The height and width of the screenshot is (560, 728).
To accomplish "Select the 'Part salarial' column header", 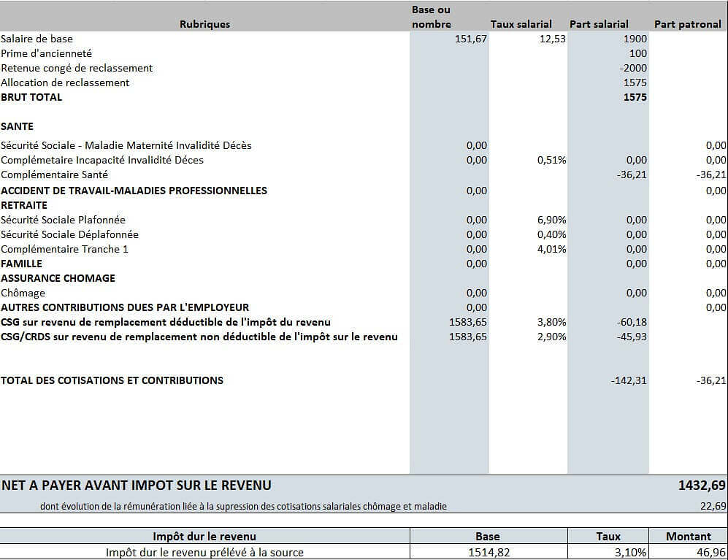I will coord(599,24).
